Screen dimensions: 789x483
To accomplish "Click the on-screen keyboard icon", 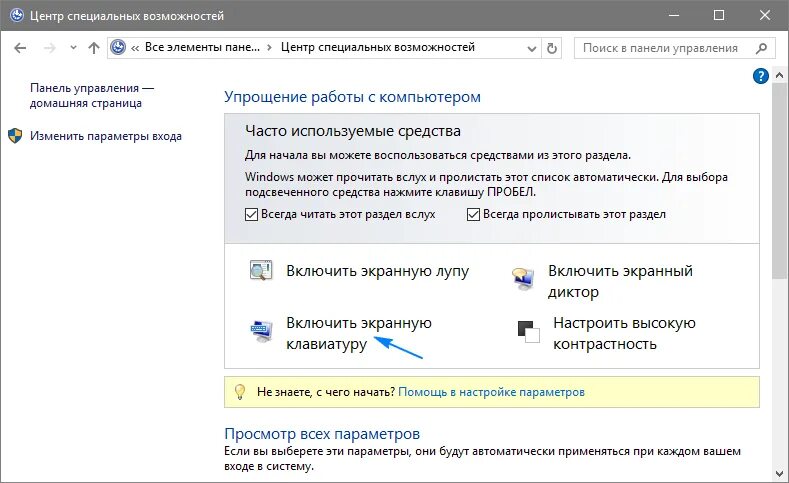I will coord(262,331).
